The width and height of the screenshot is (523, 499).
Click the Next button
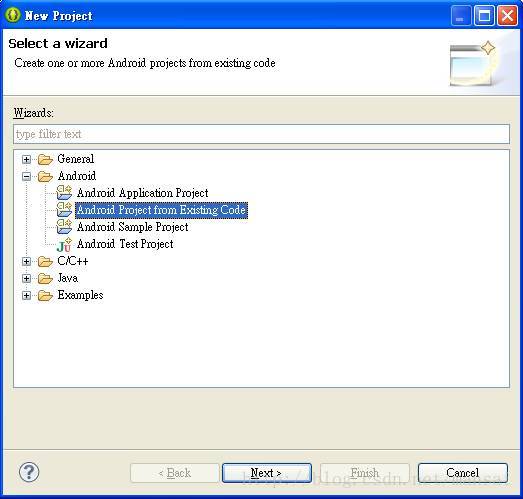(x=267, y=473)
